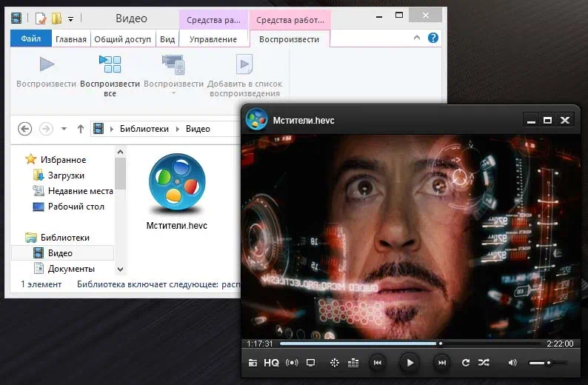Click the surround sound icon in player
The height and width of the screenshot is (385, 588).
pyautogui.click(x=292, y=363)
